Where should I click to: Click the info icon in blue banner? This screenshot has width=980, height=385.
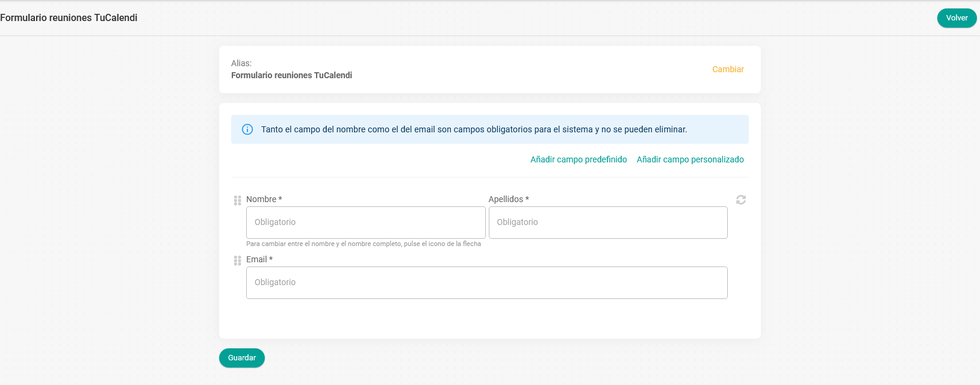coord(247,129)
